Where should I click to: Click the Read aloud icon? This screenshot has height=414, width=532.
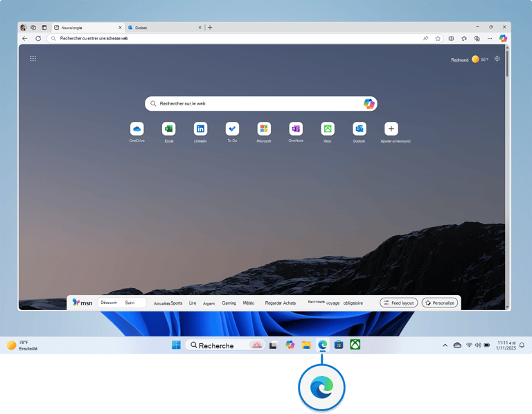(x=425, y=38)
